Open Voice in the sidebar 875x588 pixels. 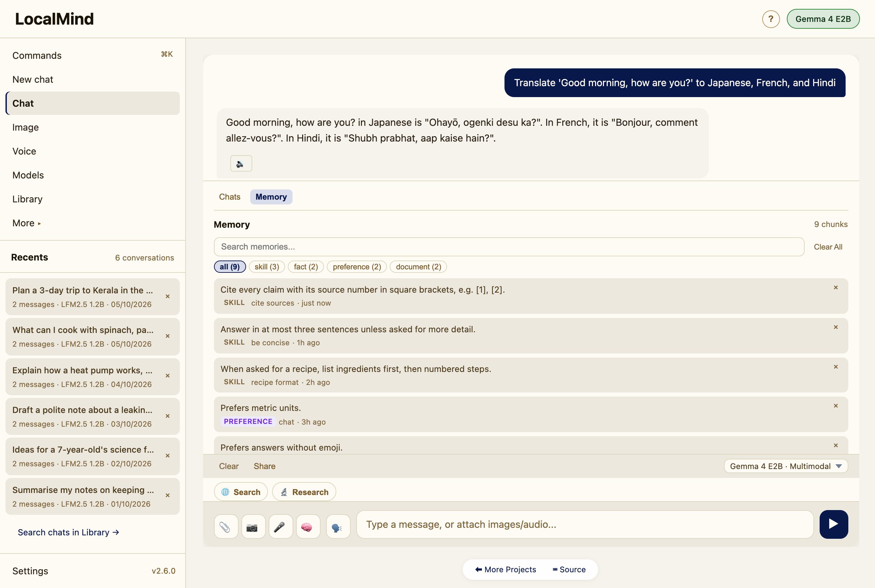(x=93, y=151)
